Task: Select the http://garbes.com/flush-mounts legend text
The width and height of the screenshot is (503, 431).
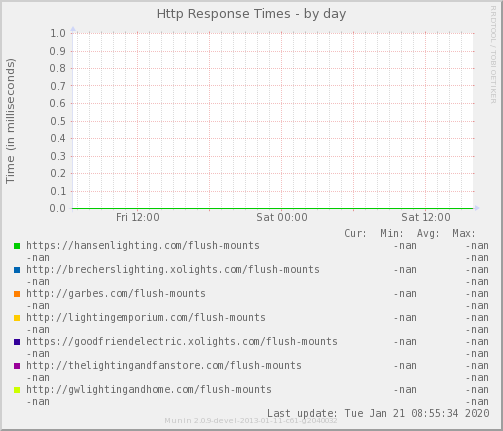Action: 116,294
